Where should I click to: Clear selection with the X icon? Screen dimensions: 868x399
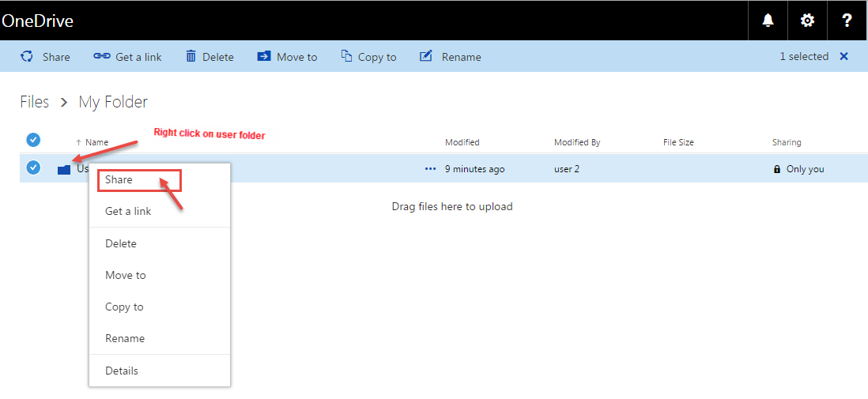(843, 56)
